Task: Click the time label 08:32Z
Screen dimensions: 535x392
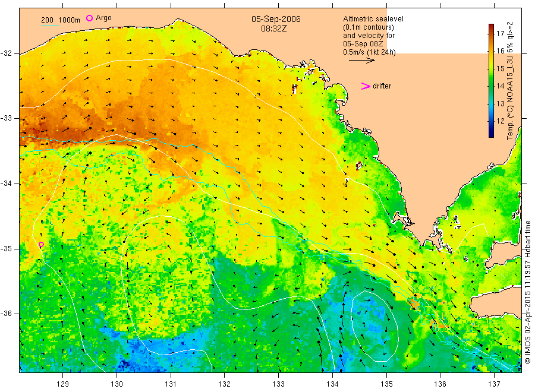Action: point(274,29)
